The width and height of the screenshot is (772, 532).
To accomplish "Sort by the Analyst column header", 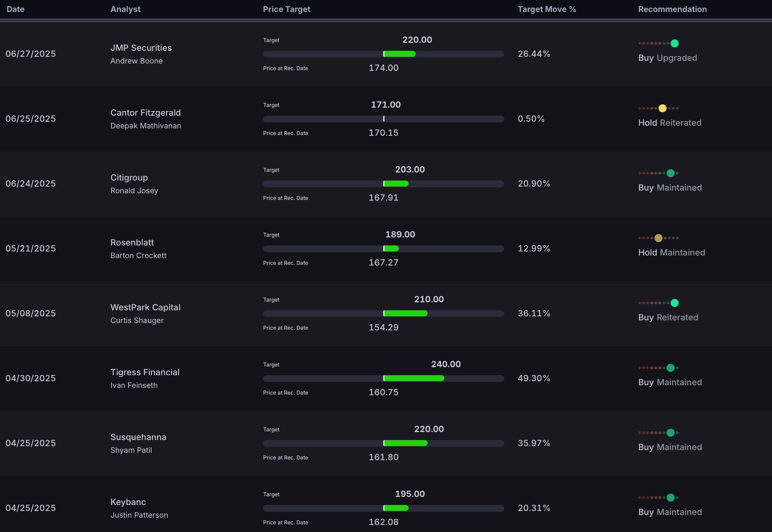I will pyautogui.click(x=125, y=9).
